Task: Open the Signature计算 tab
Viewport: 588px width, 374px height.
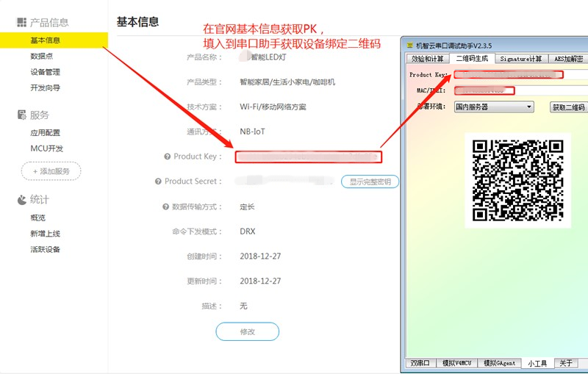Action: click(520, 59)
